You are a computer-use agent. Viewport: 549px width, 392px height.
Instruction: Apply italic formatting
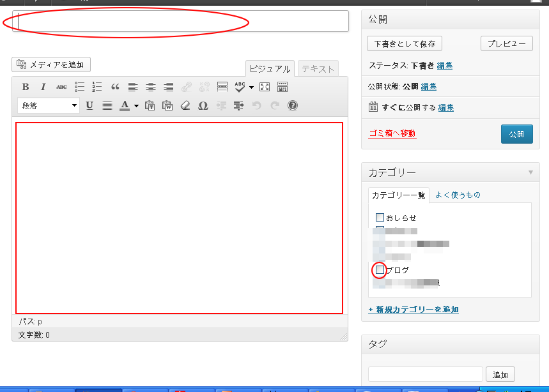click(43, 87)
